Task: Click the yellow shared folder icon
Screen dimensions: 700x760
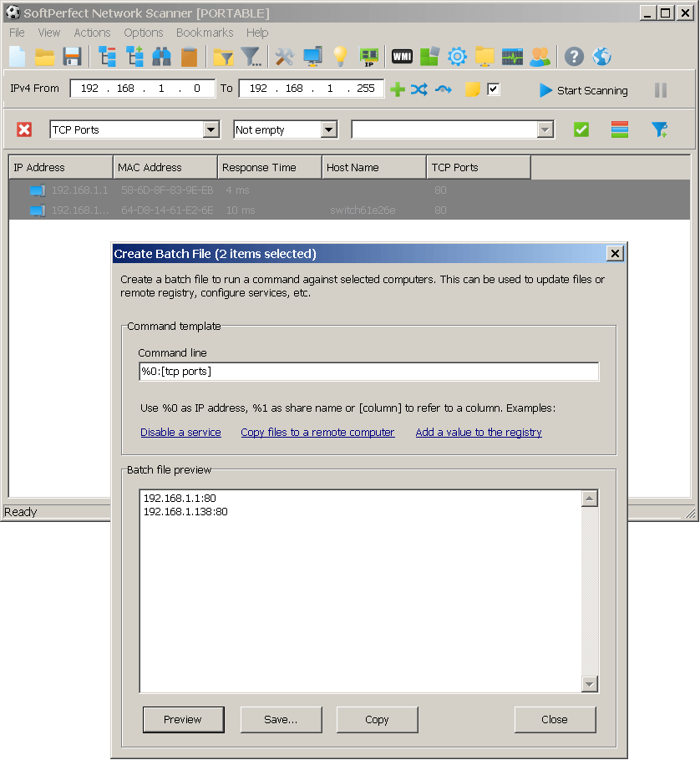Action: coord(484,57)
